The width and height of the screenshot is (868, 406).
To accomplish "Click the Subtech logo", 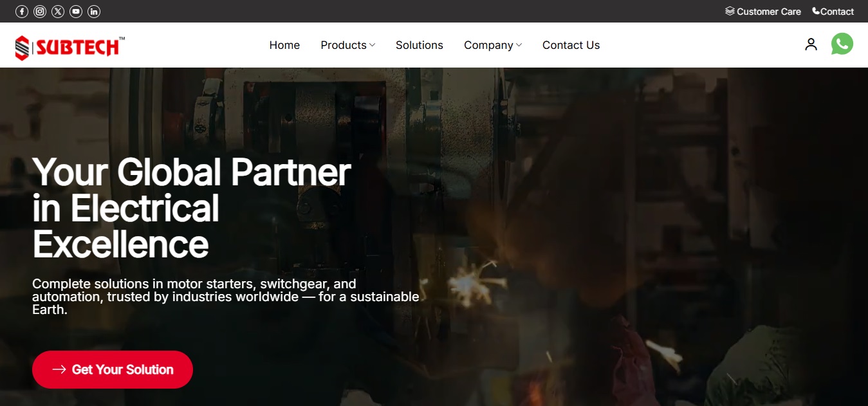I will point(70,48).
